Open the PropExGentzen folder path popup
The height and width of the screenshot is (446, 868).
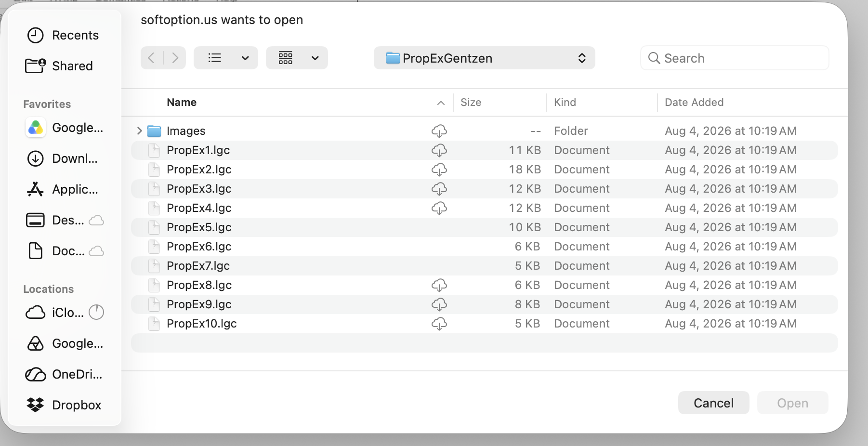(484, 58)
